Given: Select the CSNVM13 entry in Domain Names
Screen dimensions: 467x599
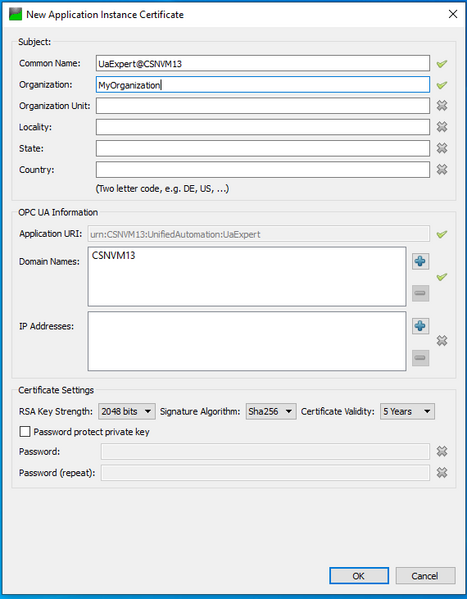Looking at the screenshot, I should [114, 256].
